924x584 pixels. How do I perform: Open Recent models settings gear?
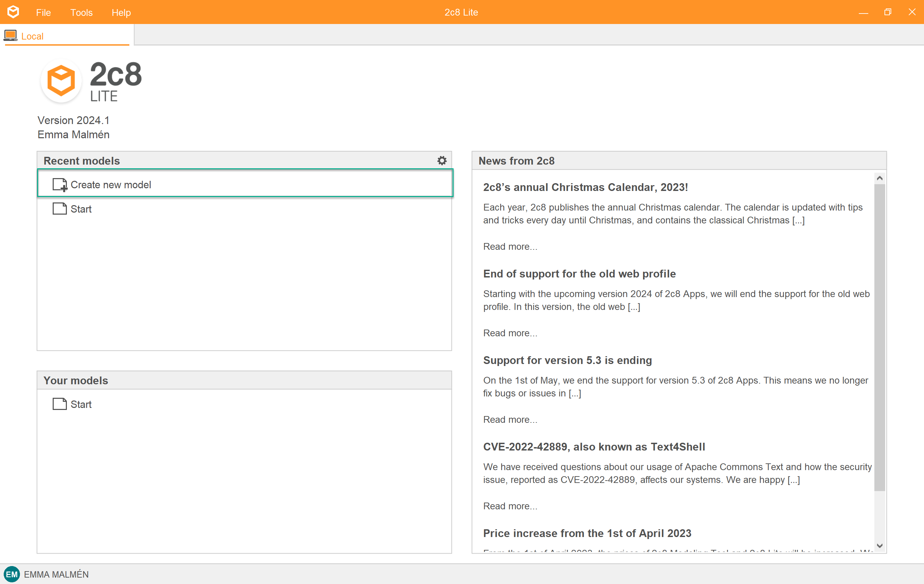click(x=442, y=161)
